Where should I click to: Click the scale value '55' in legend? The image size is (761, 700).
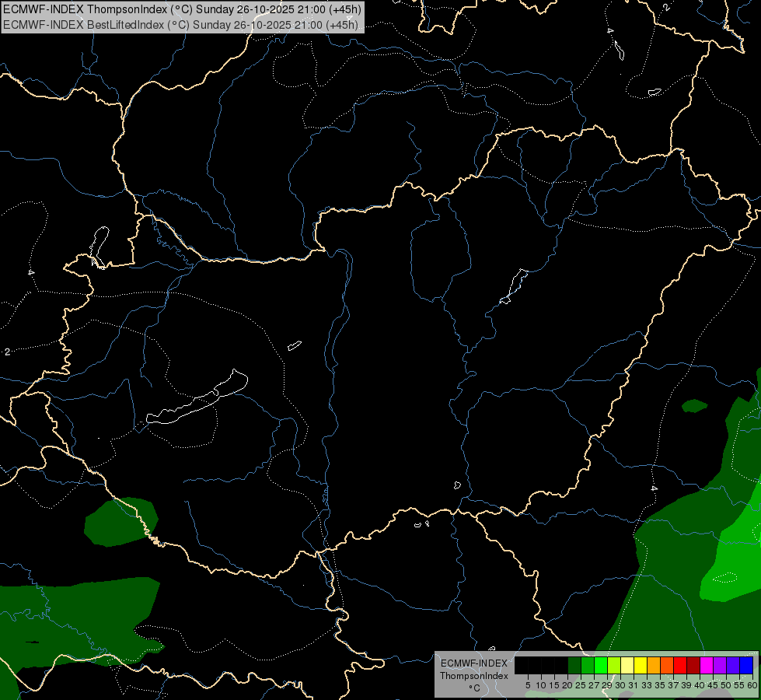738,685
